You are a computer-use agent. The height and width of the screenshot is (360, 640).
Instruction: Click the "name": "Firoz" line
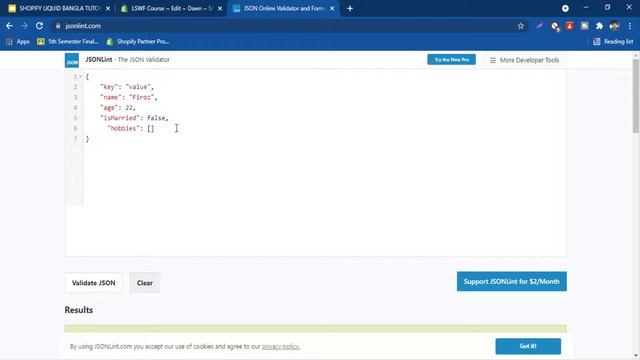coord(129,97)
